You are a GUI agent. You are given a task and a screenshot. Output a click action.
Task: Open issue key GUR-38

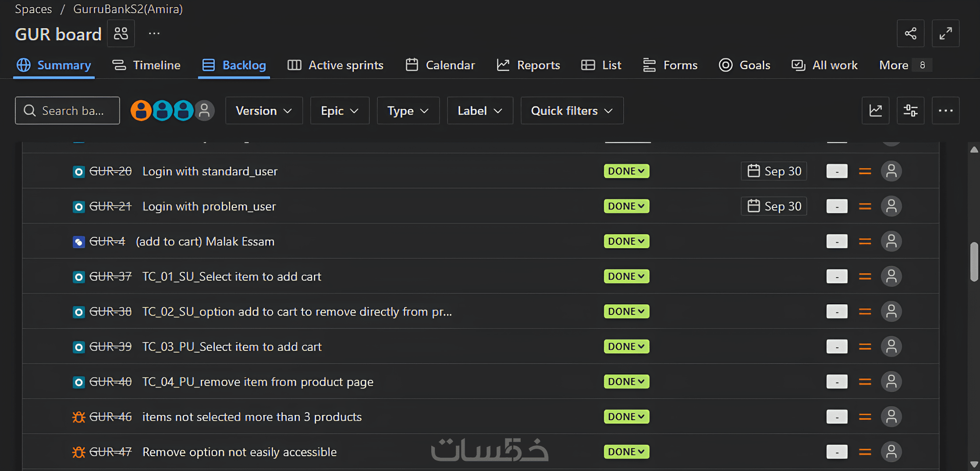pyautogui.click(x=110, y=312)
